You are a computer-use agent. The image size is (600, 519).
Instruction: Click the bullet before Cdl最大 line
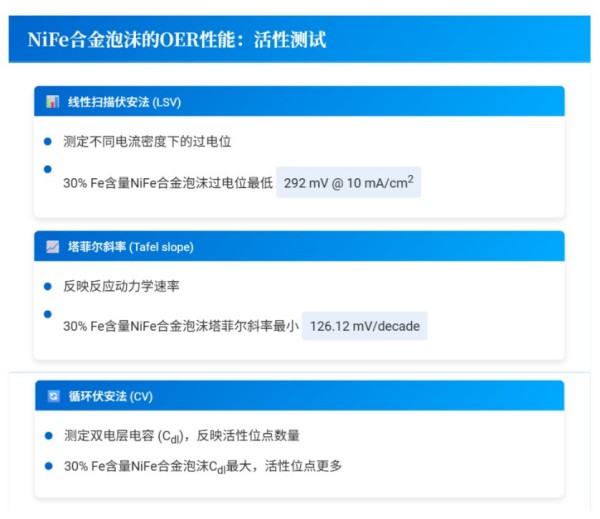point(48,466)
